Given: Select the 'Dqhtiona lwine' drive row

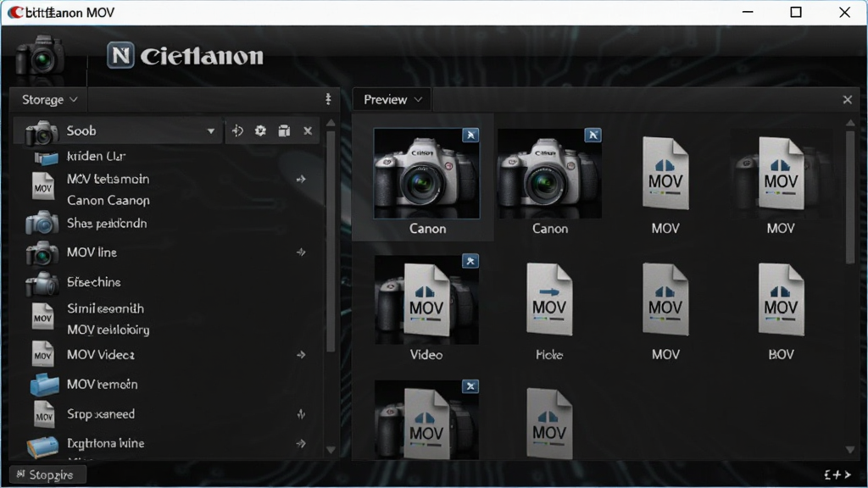Looking at the screenshot, I should click(x=166, y=444).
